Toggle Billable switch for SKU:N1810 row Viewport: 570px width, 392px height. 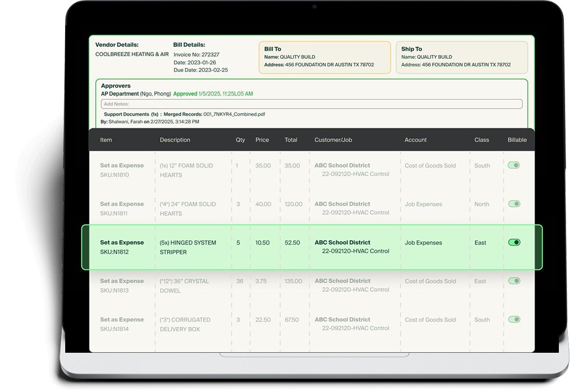click(x=514, y=165)
